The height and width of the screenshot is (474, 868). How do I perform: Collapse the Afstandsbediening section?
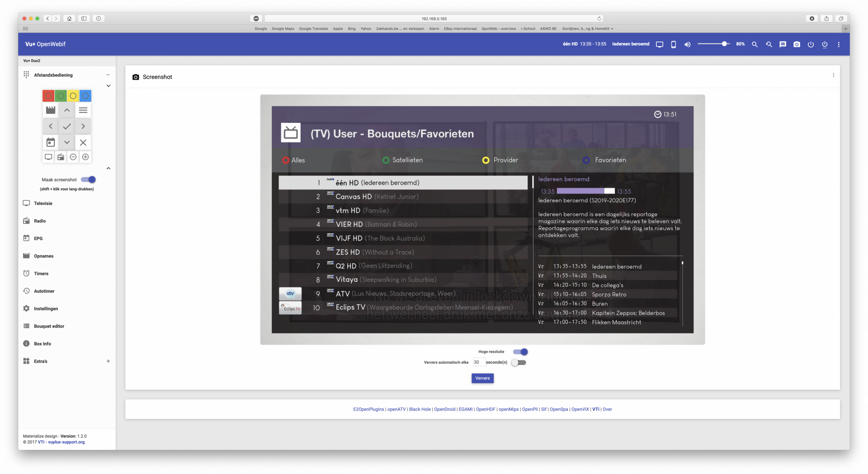pyautogui.click(x=108, y=75)
